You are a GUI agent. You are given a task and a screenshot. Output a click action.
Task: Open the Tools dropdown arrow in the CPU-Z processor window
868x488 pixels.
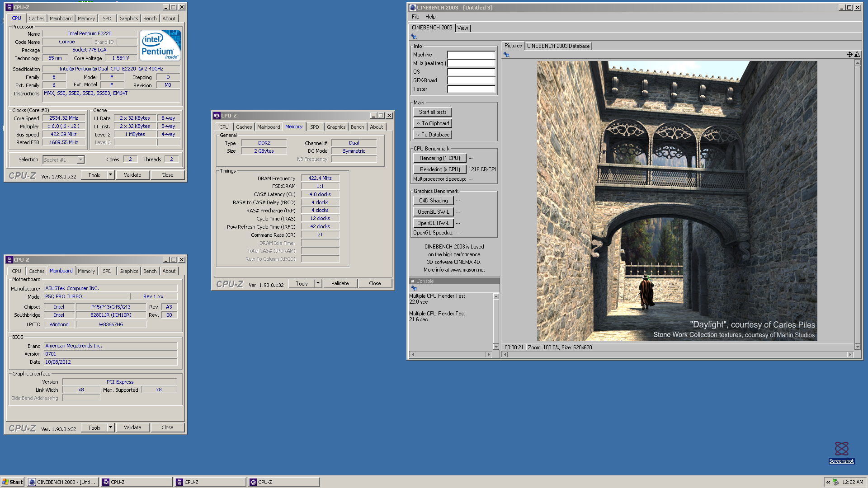tap(110, 175)
